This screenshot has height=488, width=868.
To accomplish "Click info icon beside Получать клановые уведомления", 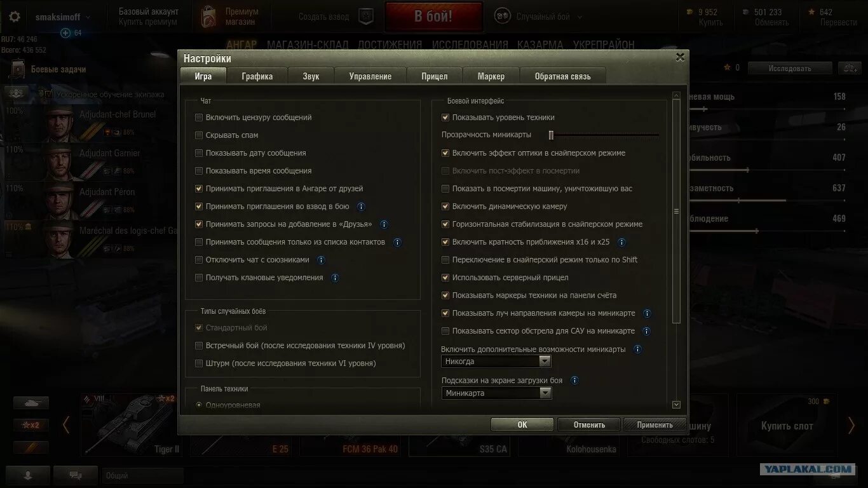I will [335, 278].
